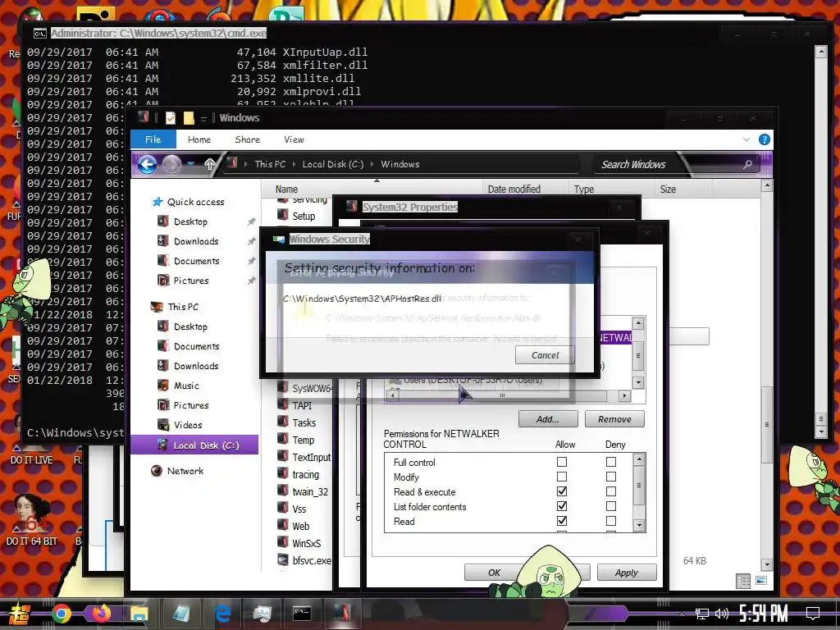Check Deny for Modify permission

point(610,477)
